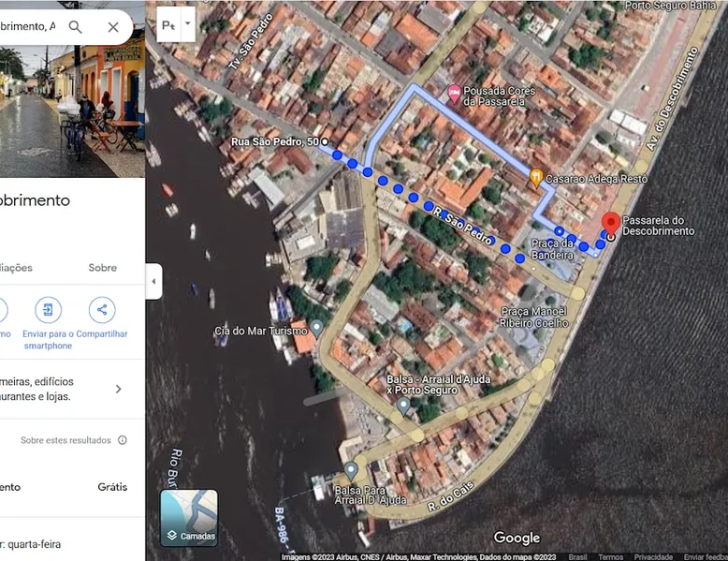Expand the edifícios e lojas row chevron
The width and height of the screenshot is (728, 561).
point(118,389)
